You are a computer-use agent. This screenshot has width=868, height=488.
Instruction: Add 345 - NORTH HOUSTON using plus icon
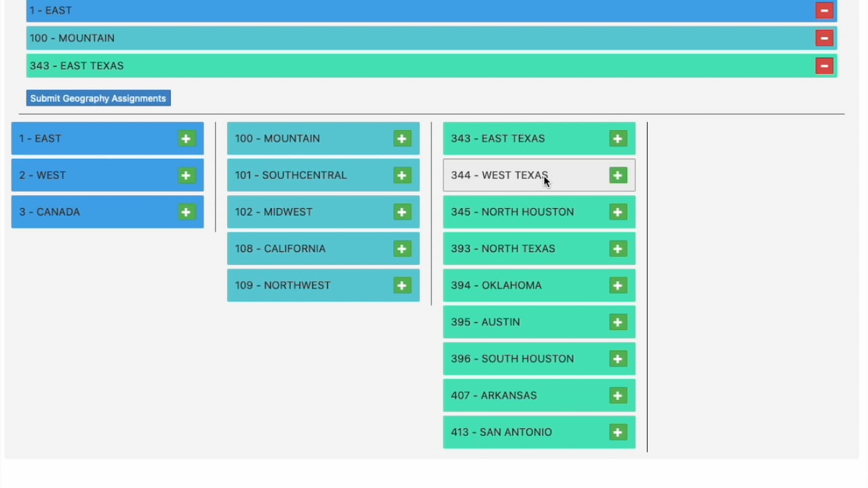point(618,212)
